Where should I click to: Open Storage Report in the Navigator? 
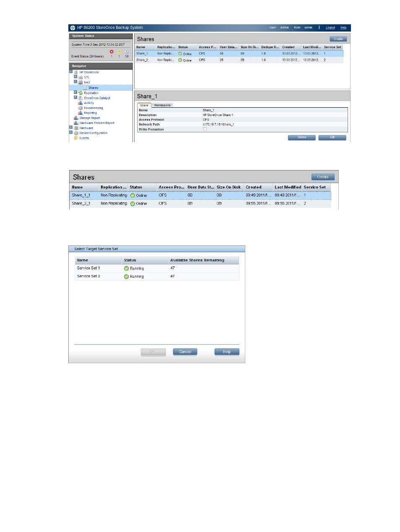coord(90,118)
